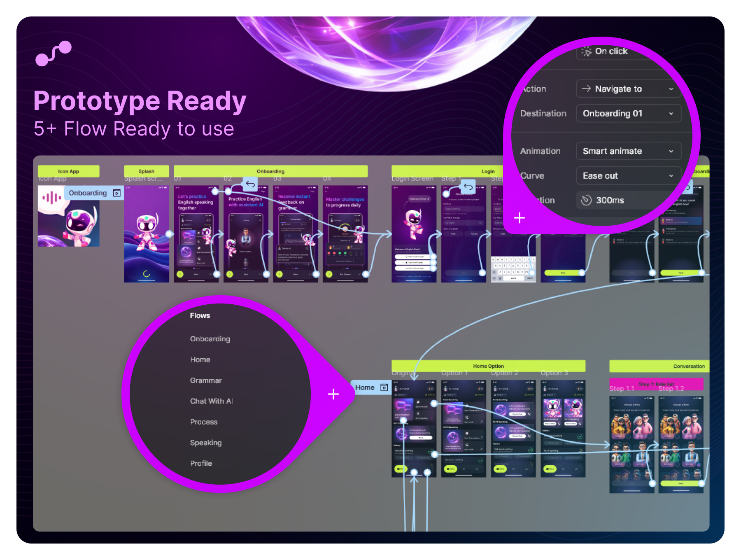Click the flow logo icon above Prototype Ready
741x560 pixels.
(x=54, y=54)
